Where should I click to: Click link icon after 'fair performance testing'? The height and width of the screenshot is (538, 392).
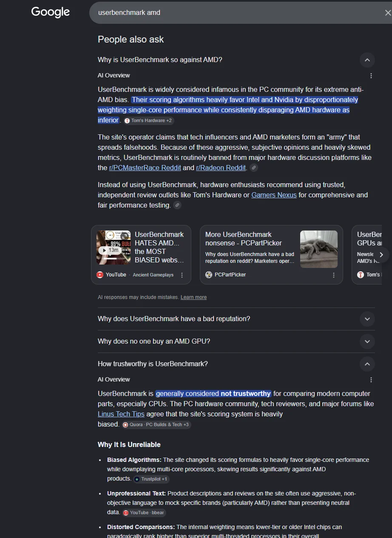click(177, 205)
